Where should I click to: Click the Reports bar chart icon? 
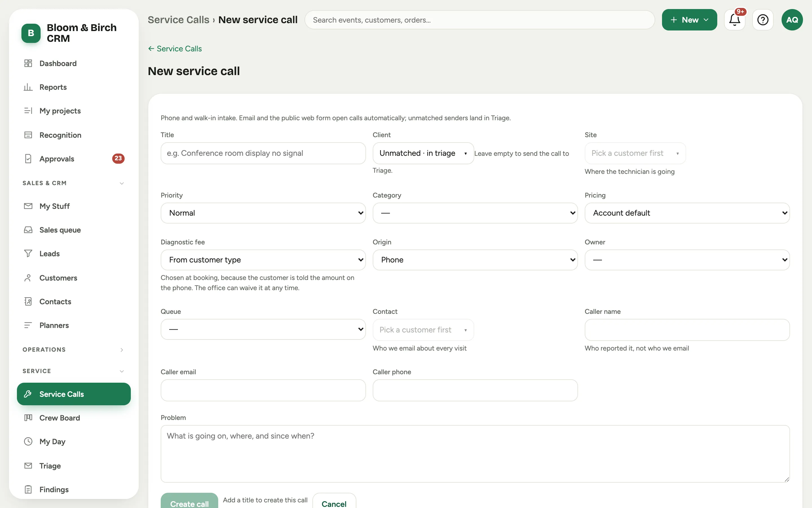(x=28, y=87)
